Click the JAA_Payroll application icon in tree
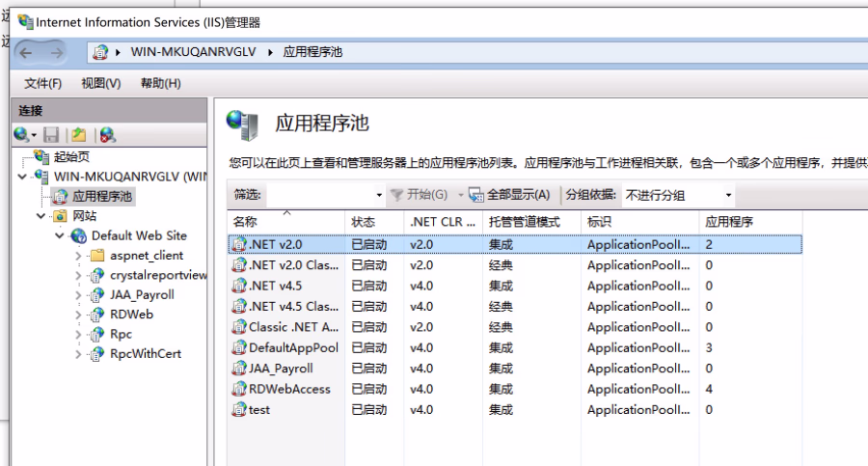868x466 pixels. coord(96,294)
